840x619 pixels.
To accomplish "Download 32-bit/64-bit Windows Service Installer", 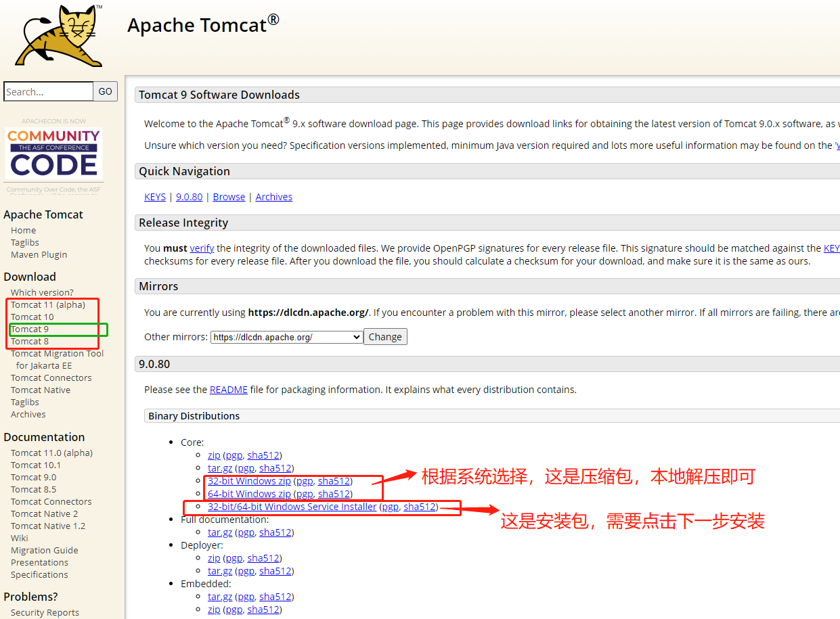I will tap(292, 507).
